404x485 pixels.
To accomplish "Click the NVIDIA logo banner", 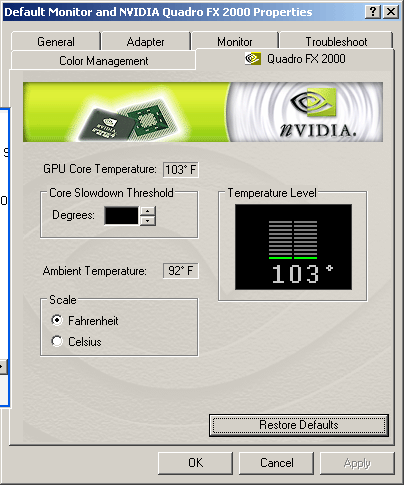I will 203,112.
